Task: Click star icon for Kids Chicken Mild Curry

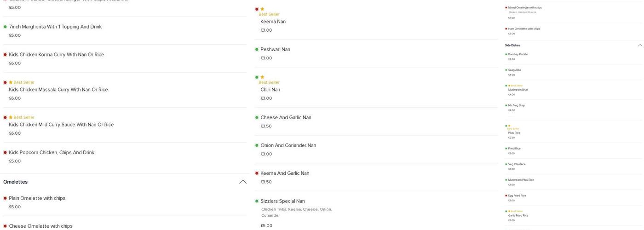Action: click(x=11, y=118)
